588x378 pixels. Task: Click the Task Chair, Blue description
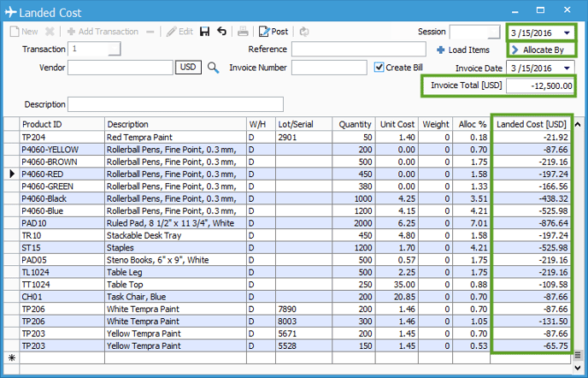pos(175,297)
